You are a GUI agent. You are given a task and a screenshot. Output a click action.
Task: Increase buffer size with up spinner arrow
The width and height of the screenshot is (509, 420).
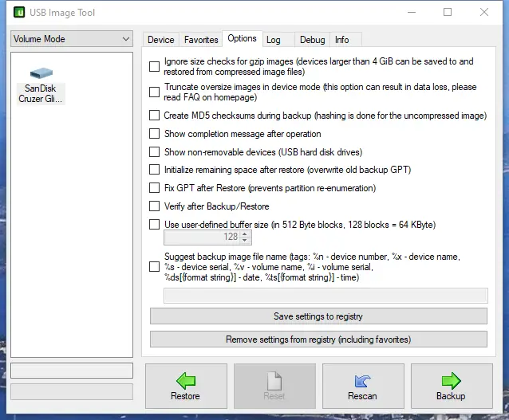[245, 234]
